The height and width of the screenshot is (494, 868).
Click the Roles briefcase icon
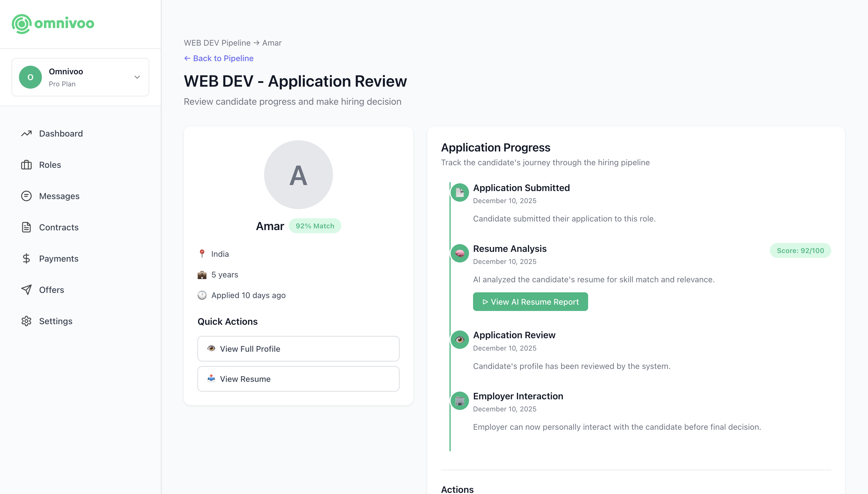[x=26, y=165]
